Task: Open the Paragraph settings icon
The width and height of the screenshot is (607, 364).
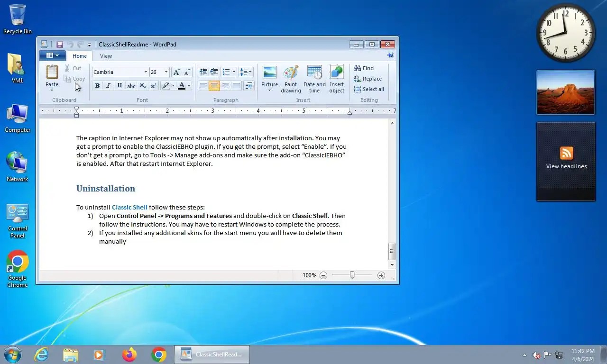Action: (249, 86)
